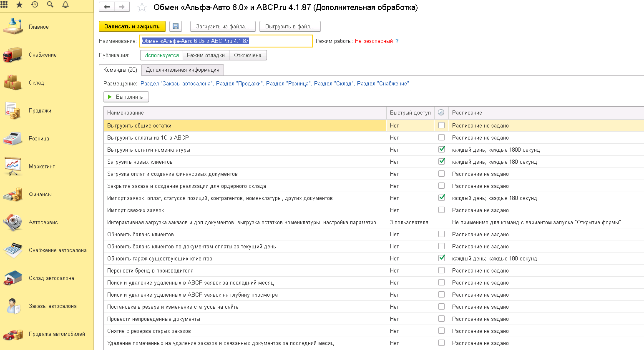Image resolution: width=644 pixels, height=350 pixels.
Task: Open the functions menu grid icon
Action: tap(4, 5)
